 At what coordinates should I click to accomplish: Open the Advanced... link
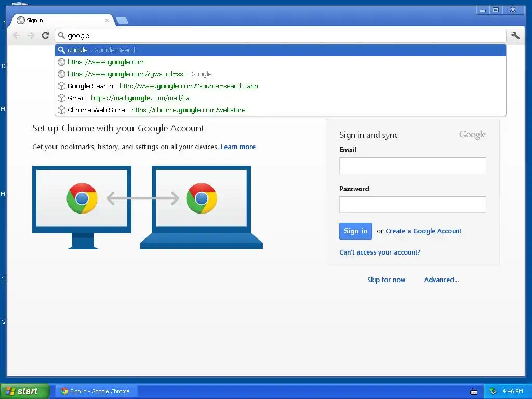442,280
